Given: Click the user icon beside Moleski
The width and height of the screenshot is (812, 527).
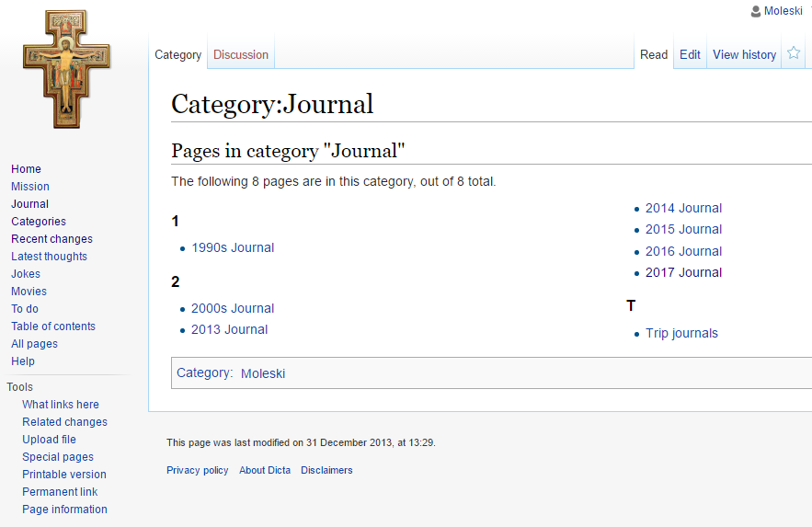Looking at the screenshot, I should [756, 11].
